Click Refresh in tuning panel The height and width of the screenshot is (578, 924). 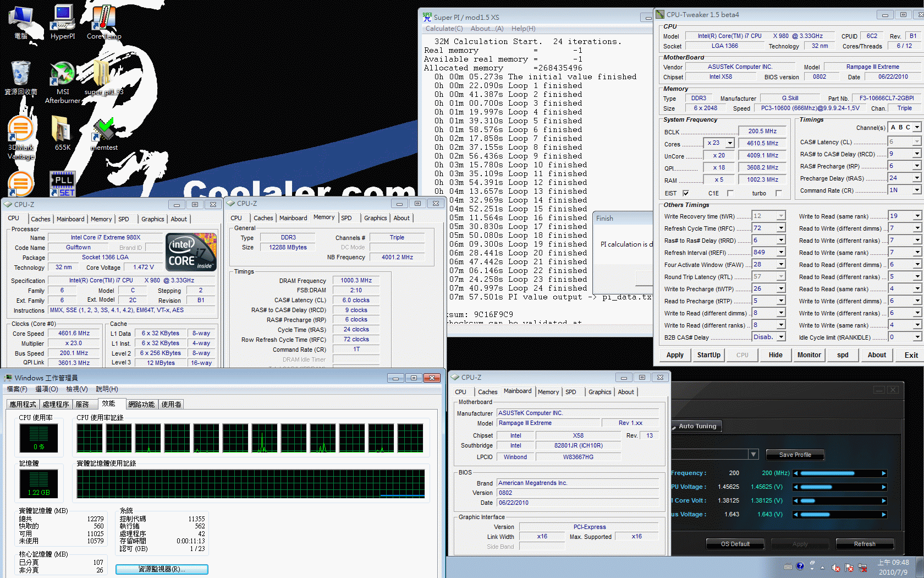coord(865,544)
